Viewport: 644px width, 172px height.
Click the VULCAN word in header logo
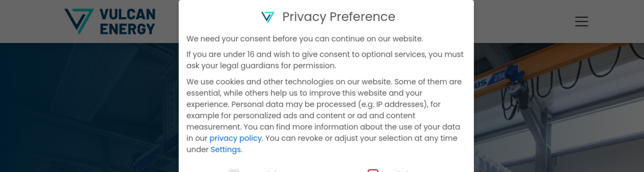pos(127,14)
